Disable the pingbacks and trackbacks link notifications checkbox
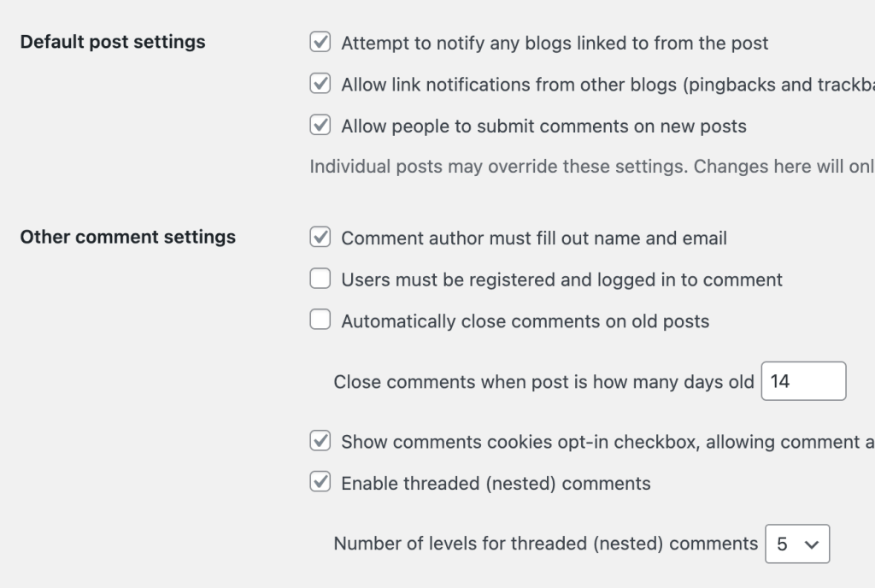The width and height of the screenshot is (875, 588). [x=320, y=84]
